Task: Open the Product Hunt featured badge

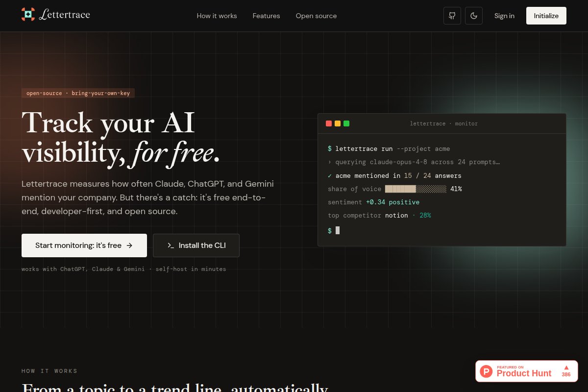Action: click(x=527, y=371)
